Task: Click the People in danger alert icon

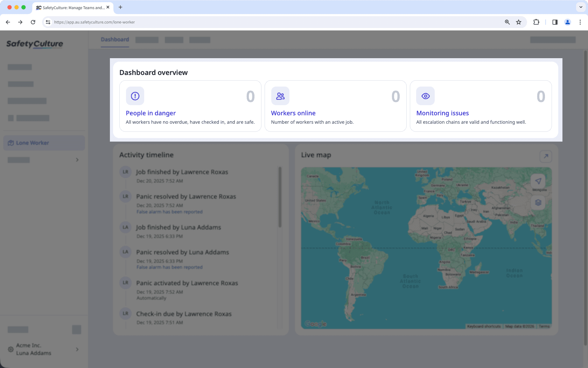Action: (135, 96)
